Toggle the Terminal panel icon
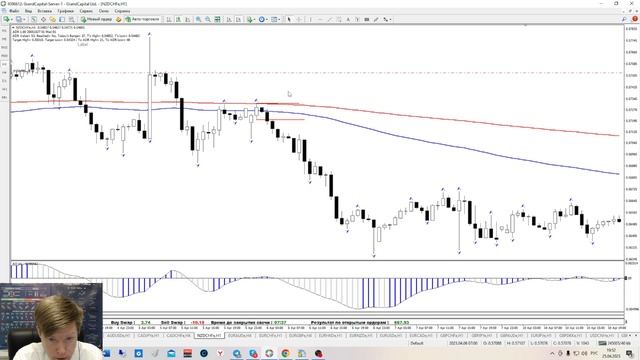This screenshot has height=360, width=640. [x=62, y=19]
